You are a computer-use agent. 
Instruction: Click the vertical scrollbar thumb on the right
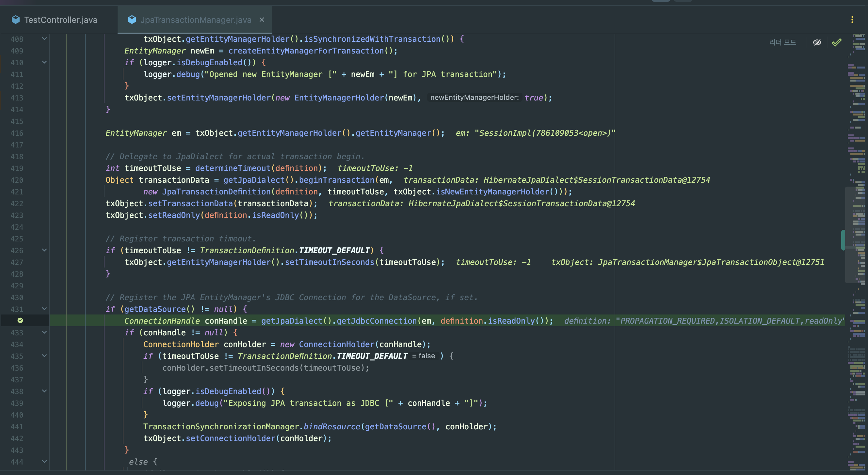click(x=843, y=240)
